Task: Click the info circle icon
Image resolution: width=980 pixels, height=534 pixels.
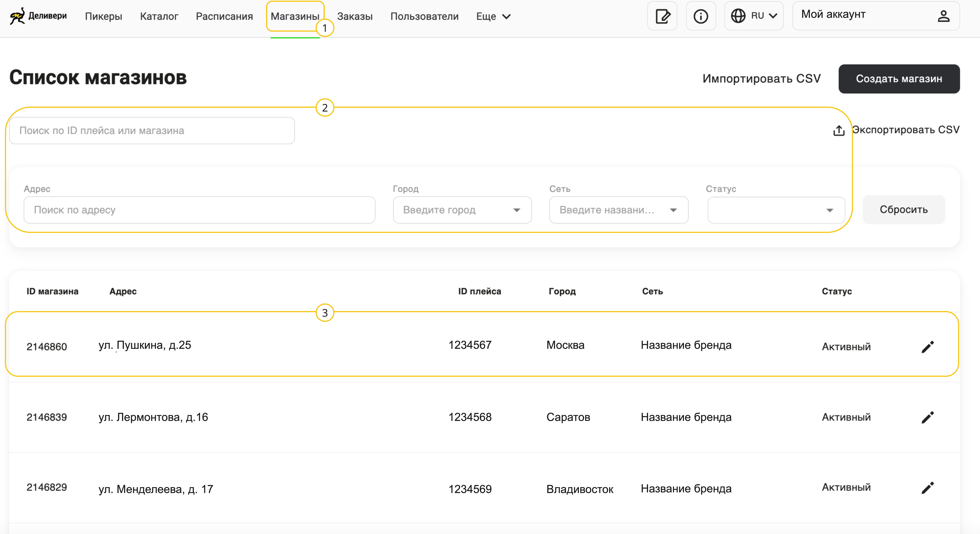Action: (701, 16)
